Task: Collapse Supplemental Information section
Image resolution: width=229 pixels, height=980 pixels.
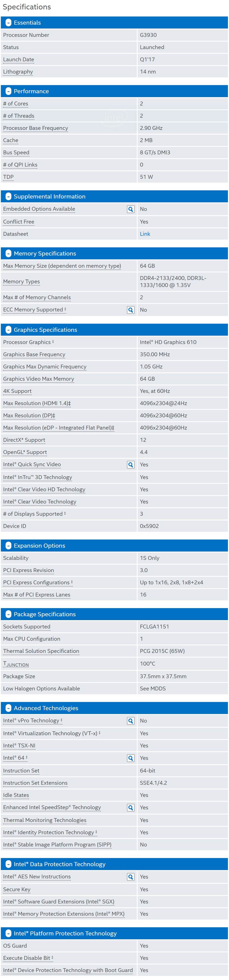Action: click(x=8, y=197)
